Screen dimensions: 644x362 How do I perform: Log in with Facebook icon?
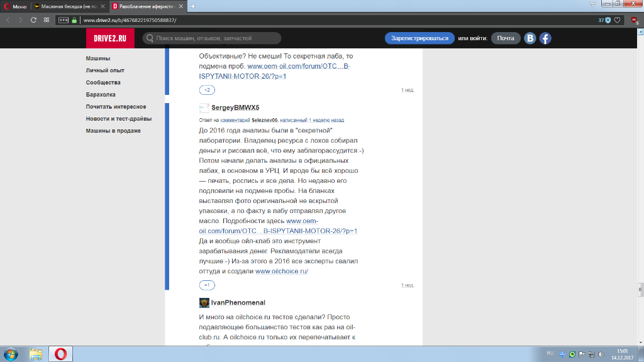[x=545, y=38]
